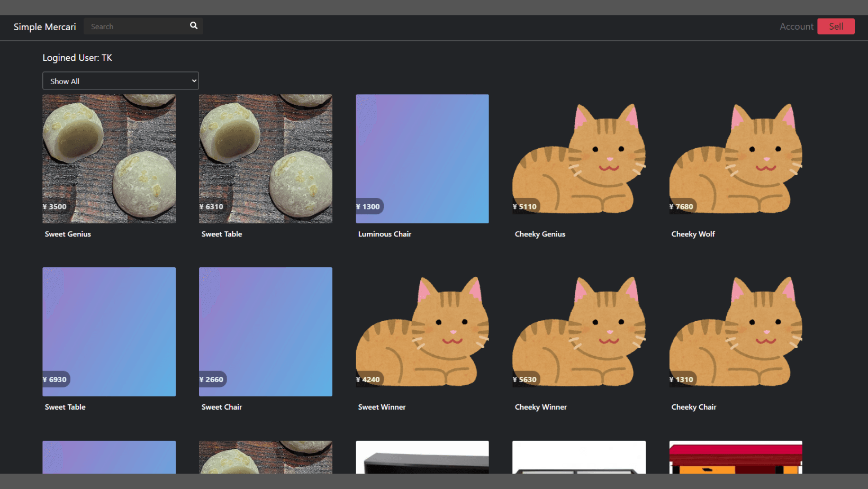Open Cheeky Genius cat image
Screen dimensions: 868x489
click(579, 159)
